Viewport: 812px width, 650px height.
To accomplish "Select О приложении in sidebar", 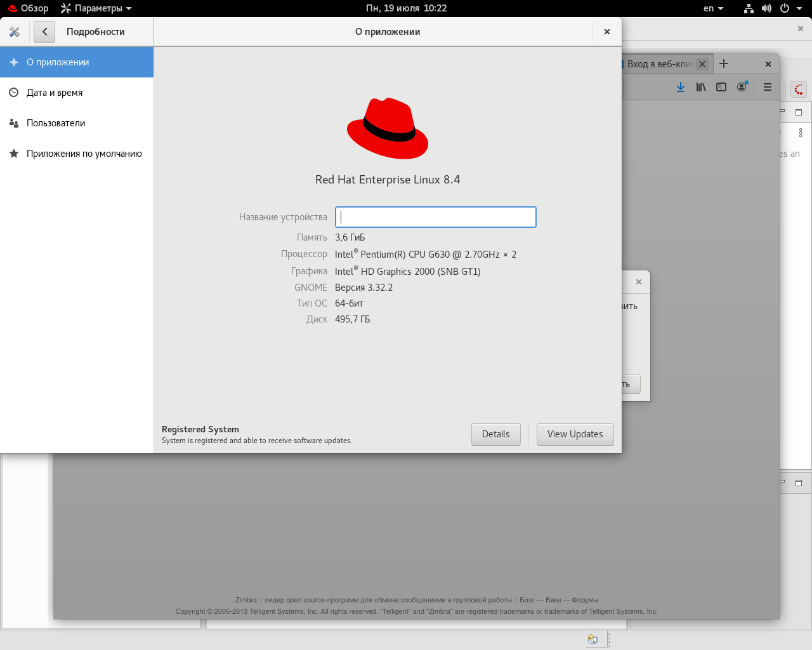I will (x=77, y=62).
